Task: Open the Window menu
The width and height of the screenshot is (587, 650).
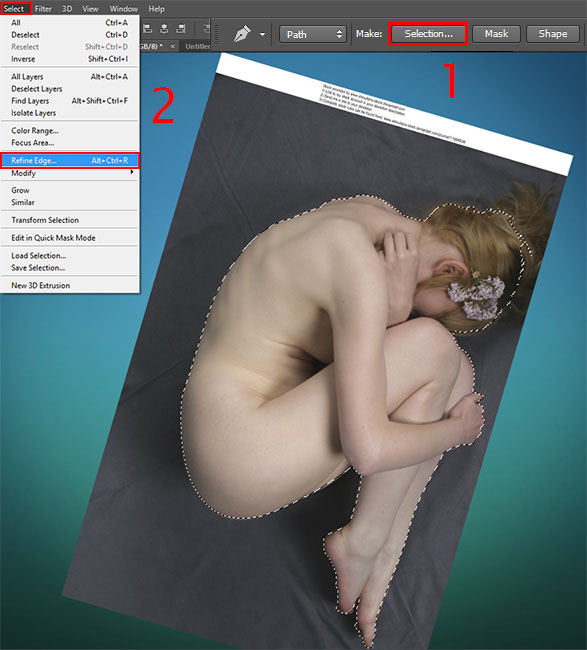Action: [x=124, y=9]
